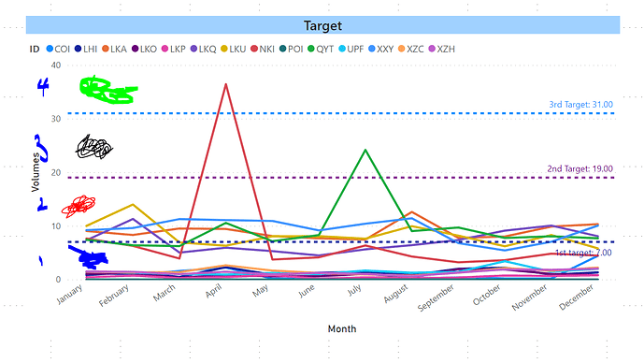Click the green QYT peak at July
Image resolution: width=644 pixels, height=363 pixels.
365,150
